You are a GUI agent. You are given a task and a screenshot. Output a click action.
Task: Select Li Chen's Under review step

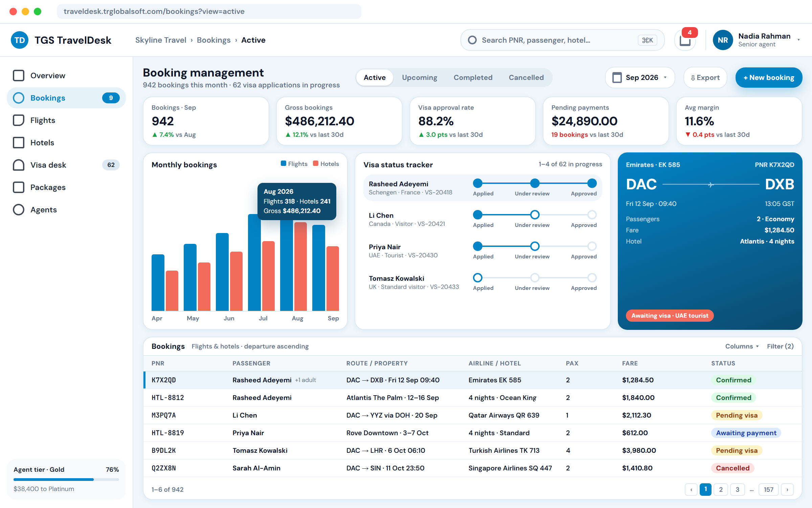click(535, 215)
